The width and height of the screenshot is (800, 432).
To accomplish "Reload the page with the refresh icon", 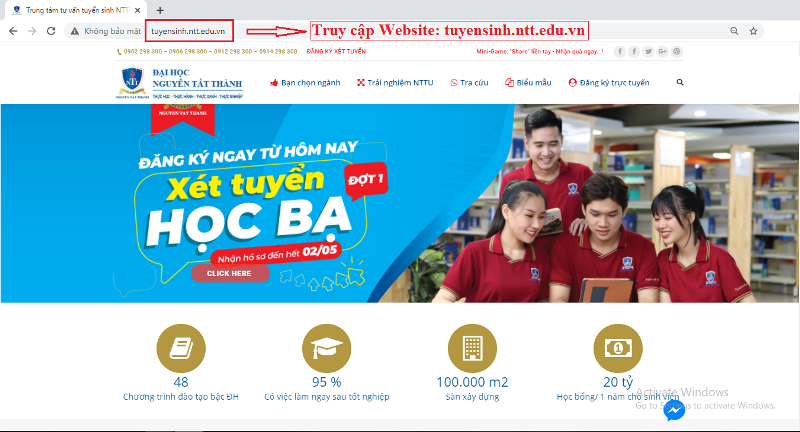I will pos(53,31).
